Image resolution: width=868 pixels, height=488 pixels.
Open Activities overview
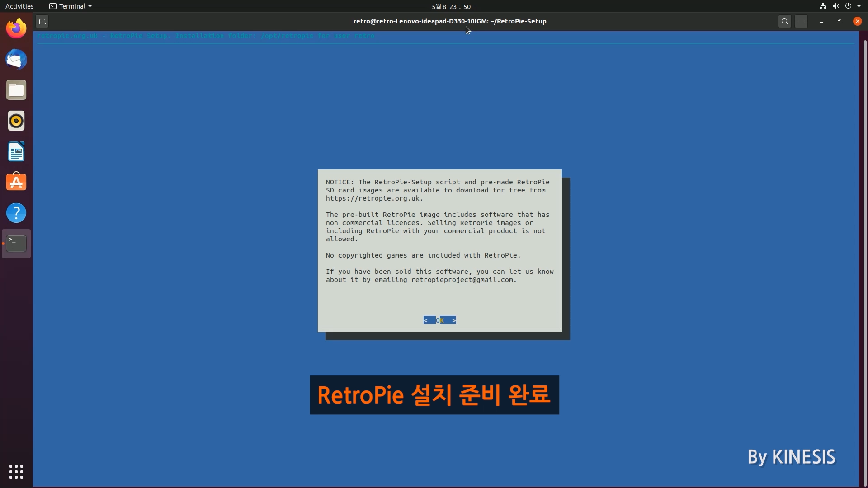click(x=19, y=6)
